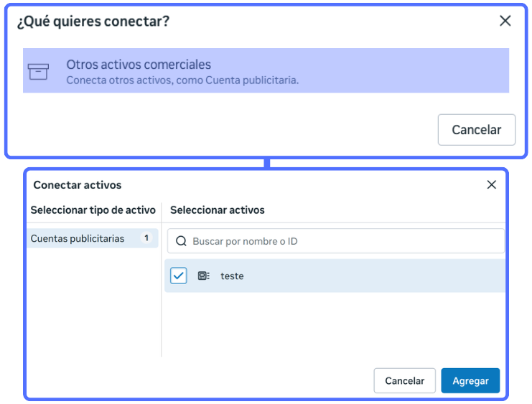Close the "¿Qué quieres conectar?" dialog

point(505,21)
